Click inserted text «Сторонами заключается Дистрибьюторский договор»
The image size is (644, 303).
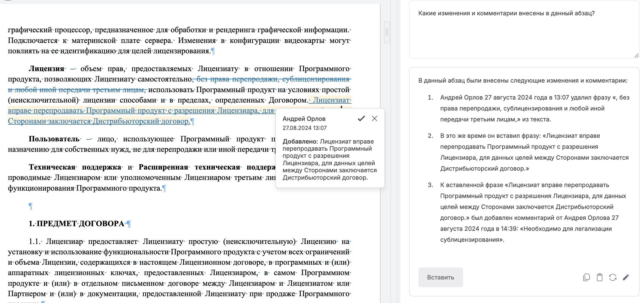click(x=99, y=121)
